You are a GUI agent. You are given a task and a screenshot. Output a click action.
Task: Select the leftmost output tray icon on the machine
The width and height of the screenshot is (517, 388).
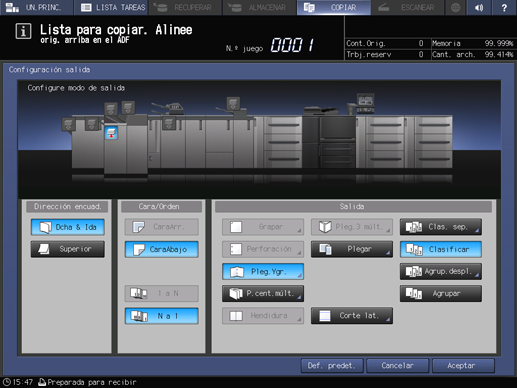(68, 125)
